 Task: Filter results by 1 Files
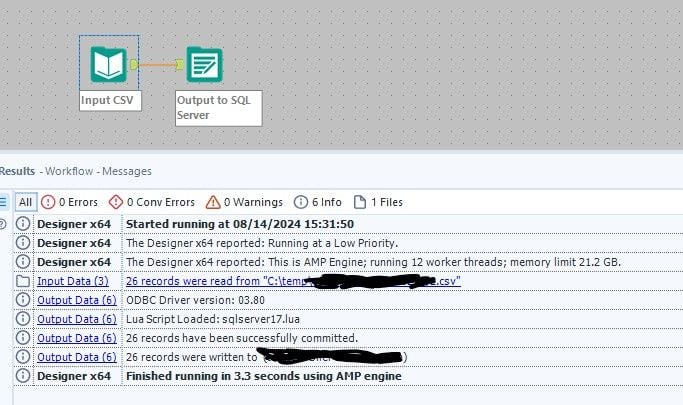click(378, 202)
